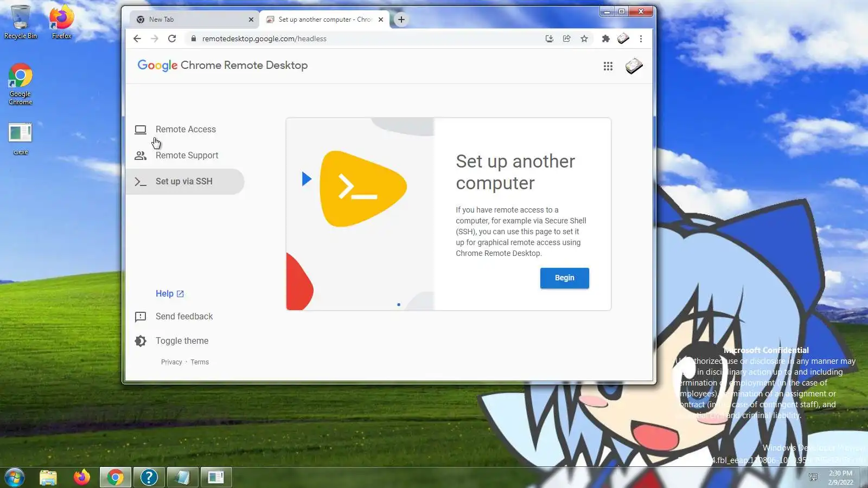The height and width of the screenshot is (488, 868).
Task: Open the blue question mark taskbar item
Action: [149, 478]
